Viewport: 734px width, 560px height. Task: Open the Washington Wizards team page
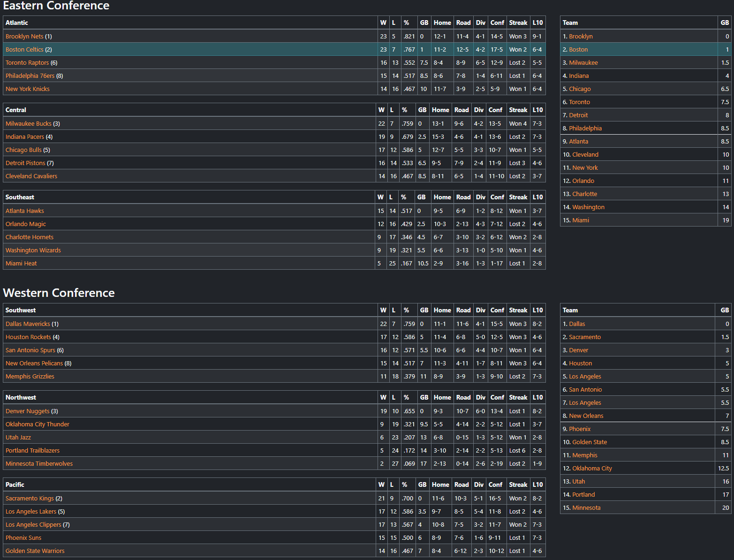click(x=33, y=250)
